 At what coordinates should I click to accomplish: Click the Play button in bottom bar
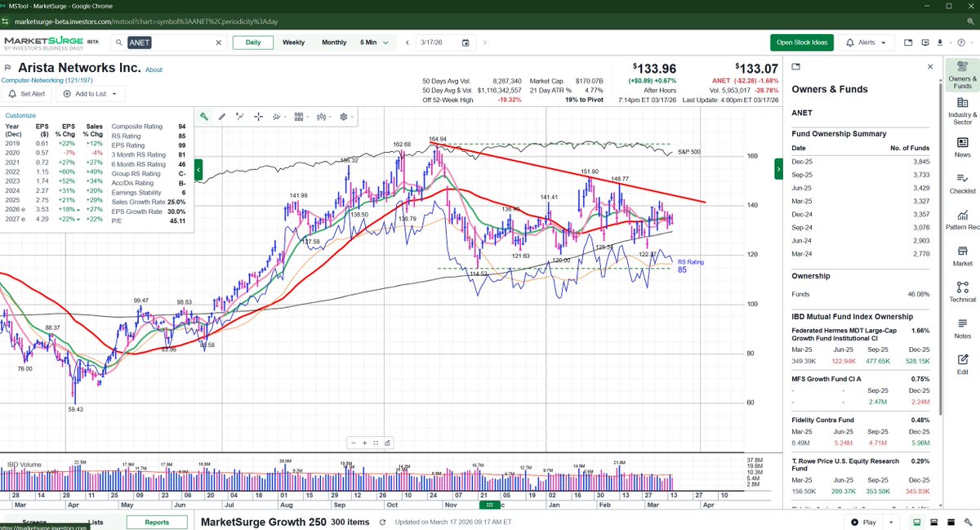pos(864,523)
